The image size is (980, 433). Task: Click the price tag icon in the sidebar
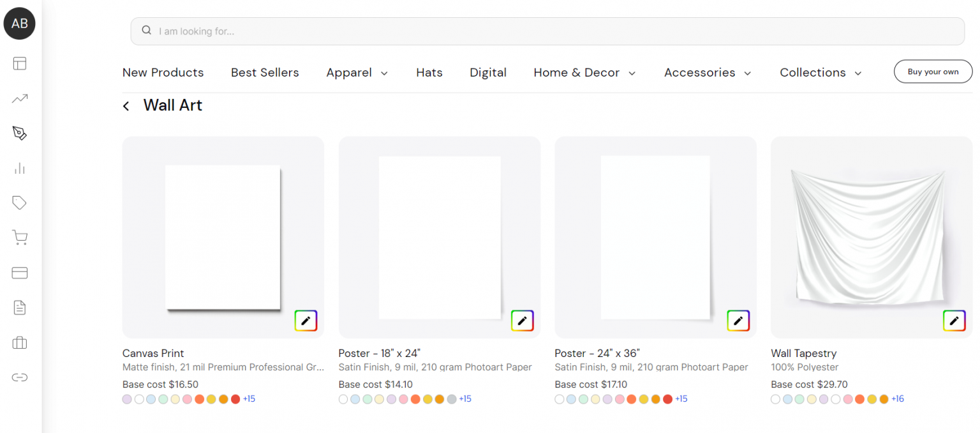[x=19, y=202]
